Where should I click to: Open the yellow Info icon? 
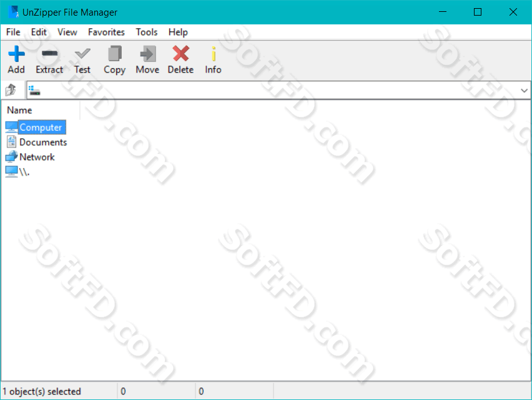tap(214, 54)
